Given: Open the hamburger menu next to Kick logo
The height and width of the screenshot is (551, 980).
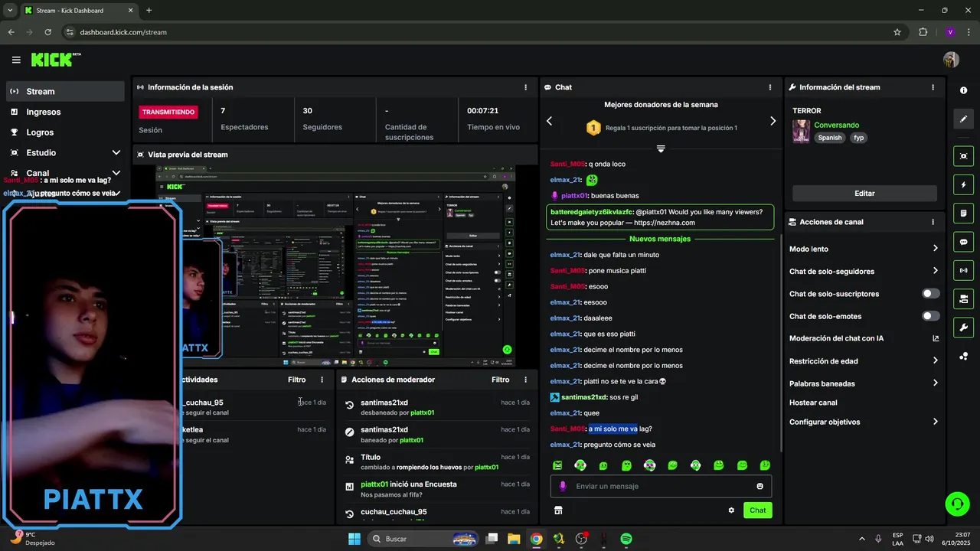Looking at the screenshot, I should [16, 60].
